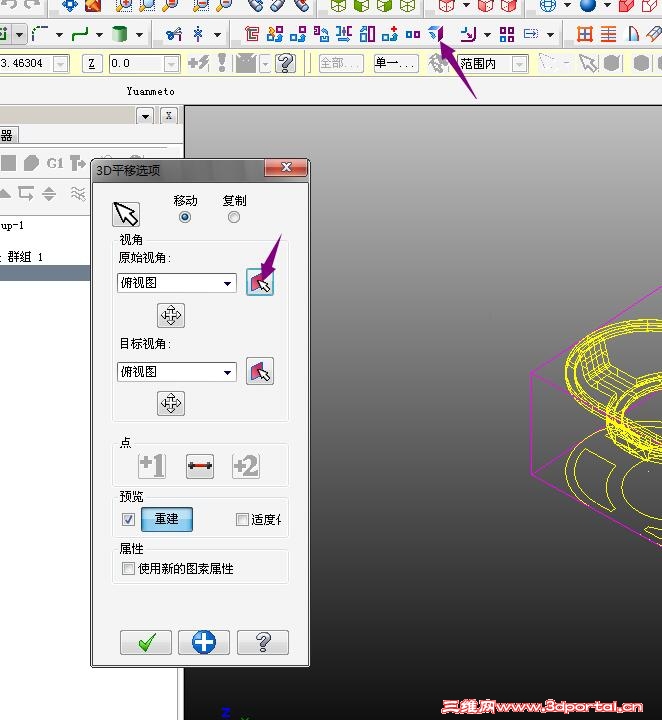This screenshot has height=720, width=662.
Task: Click the orange grid dimension icon
Action: (x=584, y=34)
